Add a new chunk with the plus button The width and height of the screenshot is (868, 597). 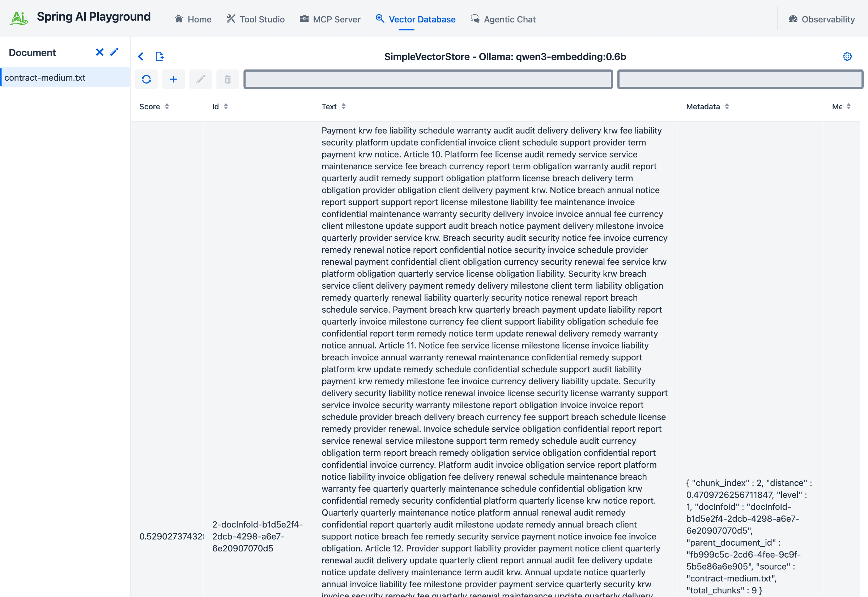point(174,79)
